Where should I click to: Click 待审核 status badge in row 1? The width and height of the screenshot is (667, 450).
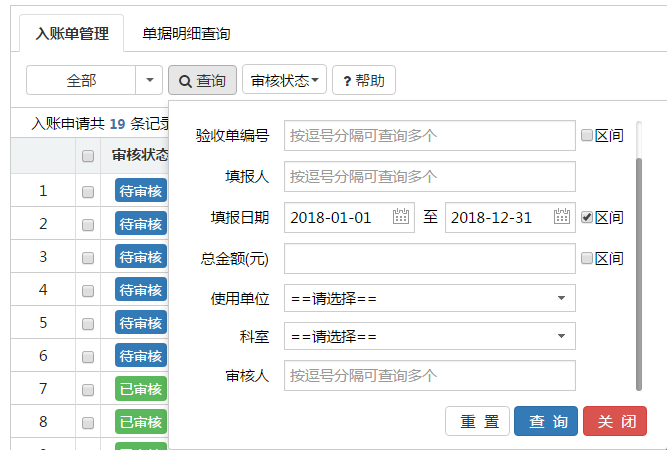(x=141, y=190)
